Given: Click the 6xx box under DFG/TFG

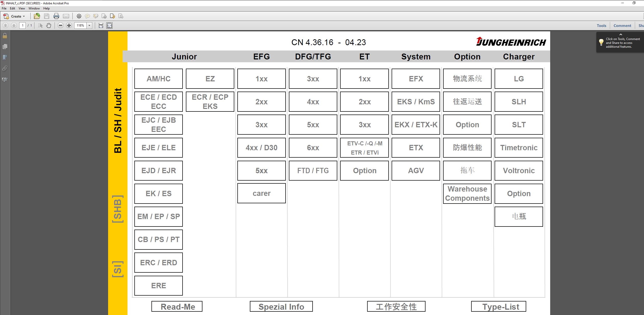Looking at the screenshot, I should [x=313, y=148].
